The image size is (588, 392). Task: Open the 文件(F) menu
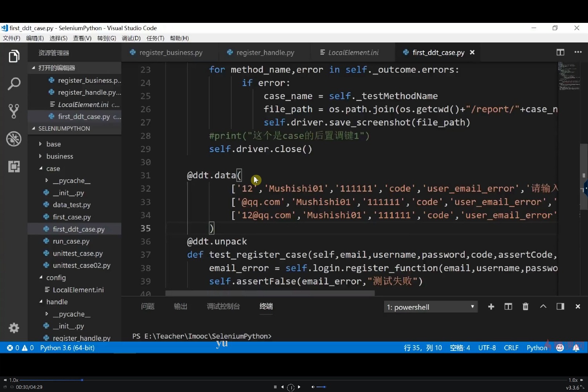[x=12, y=38]
